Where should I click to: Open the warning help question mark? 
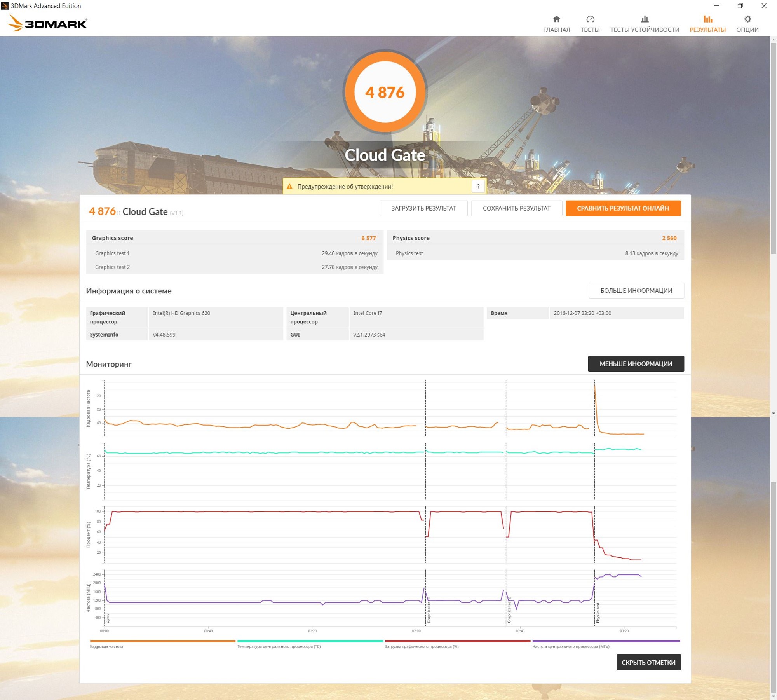(478, 187)
